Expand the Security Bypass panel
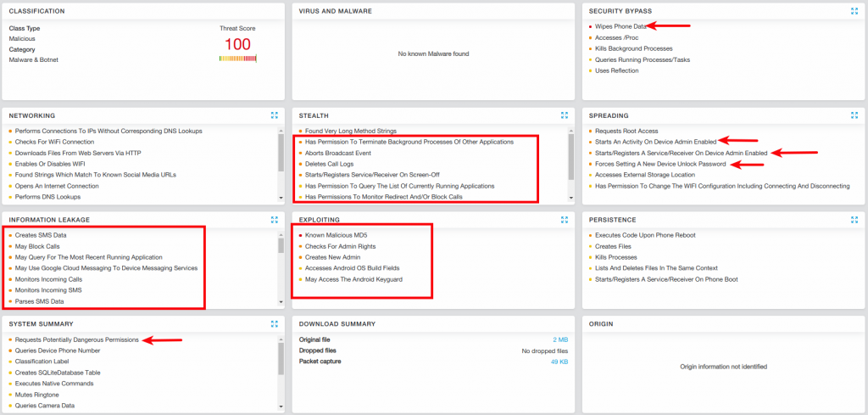 pos(854,11)
